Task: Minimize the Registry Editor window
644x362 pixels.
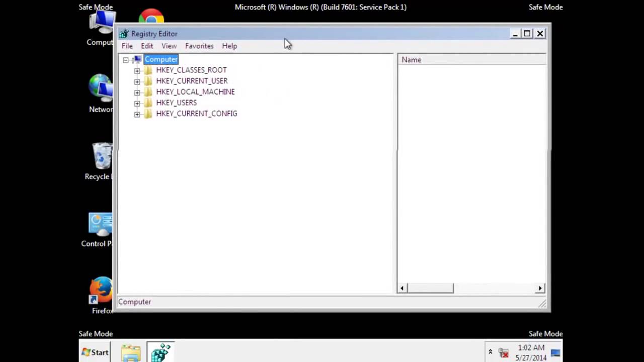Action: [x=515, y=34]
